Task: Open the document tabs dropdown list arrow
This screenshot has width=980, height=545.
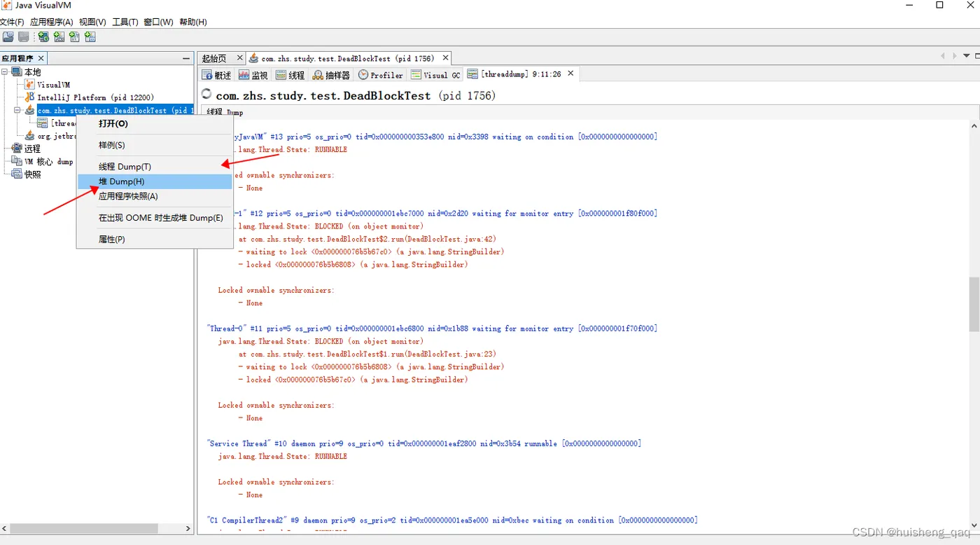Action: 967,56
